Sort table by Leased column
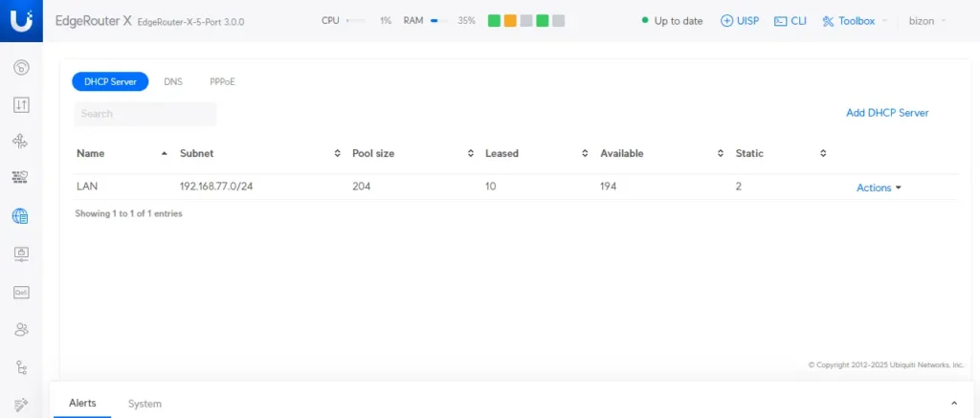 point(537,153)
